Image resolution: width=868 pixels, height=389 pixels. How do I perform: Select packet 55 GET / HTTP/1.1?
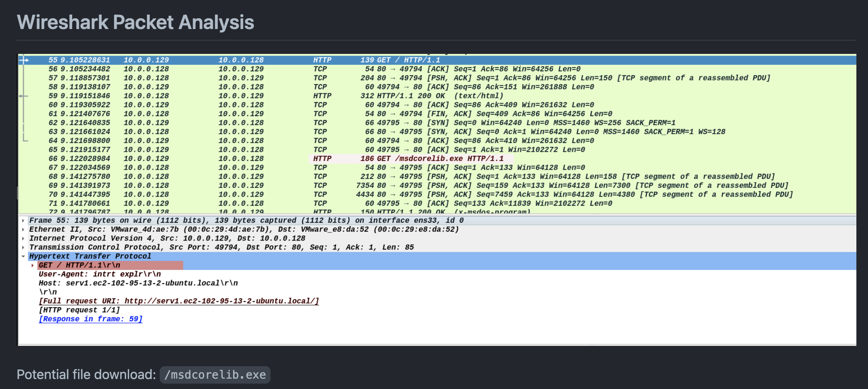pos(437,60)
